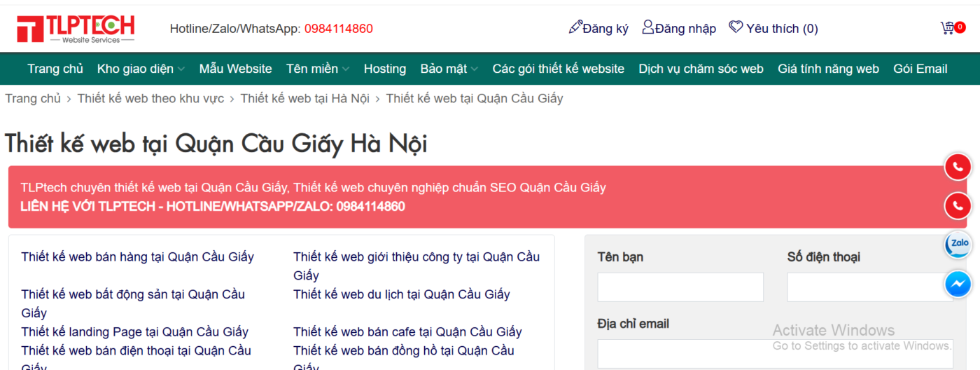This screenshot has width=980, height=370.
Task: Expand Bảo mật dropdown arrow
Action: click(x=475, y=69)
